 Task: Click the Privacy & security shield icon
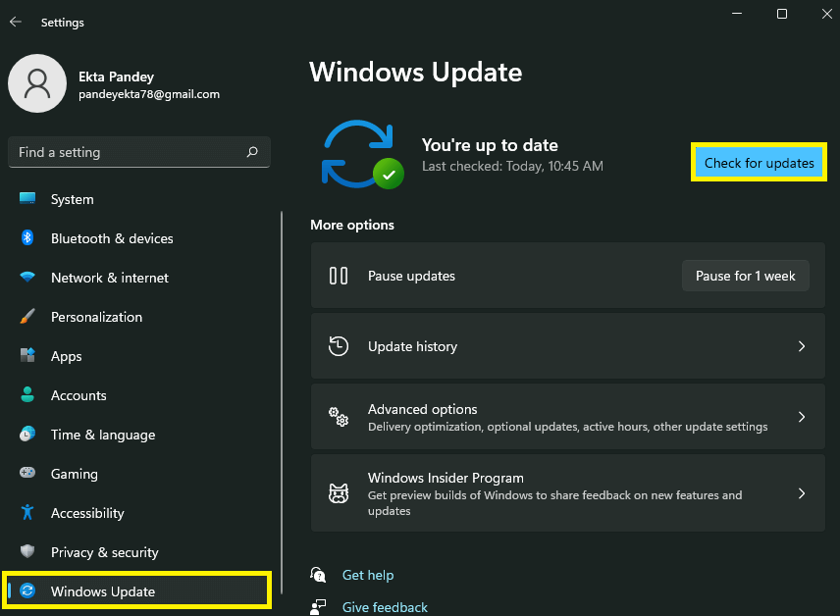(x=27, y=552)
